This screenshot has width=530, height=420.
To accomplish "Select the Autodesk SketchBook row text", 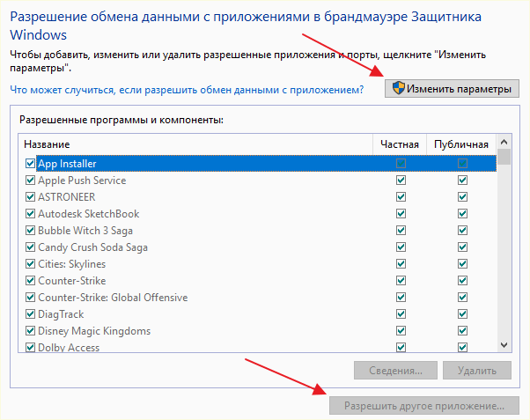I will [89, 214].
